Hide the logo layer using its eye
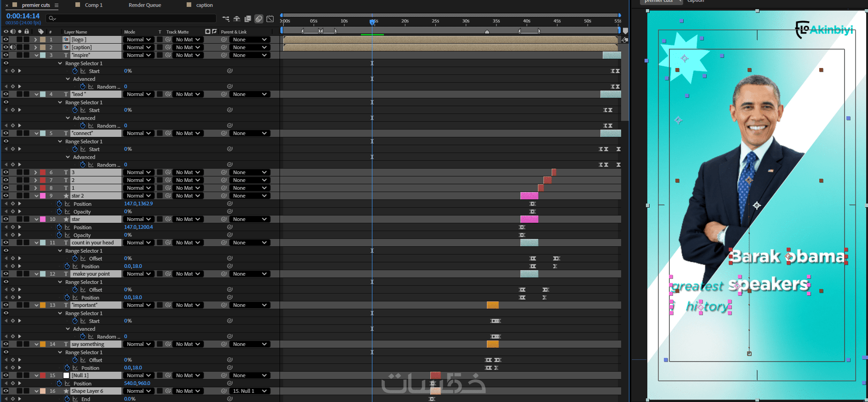 pos(6,40)
